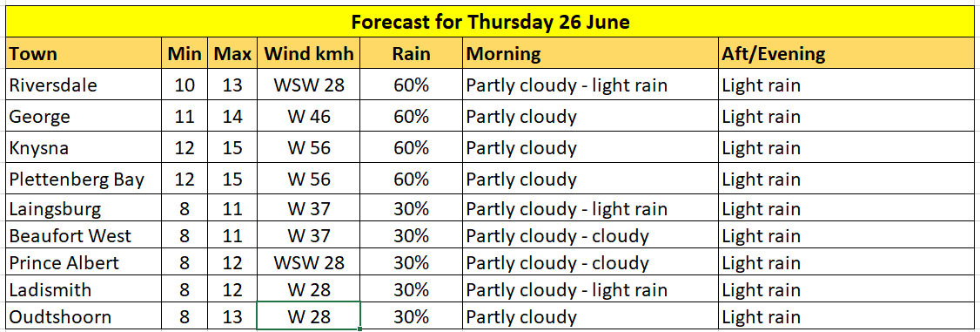Click the Plettenberg Bay cell
980x332 pixels.
85,180
